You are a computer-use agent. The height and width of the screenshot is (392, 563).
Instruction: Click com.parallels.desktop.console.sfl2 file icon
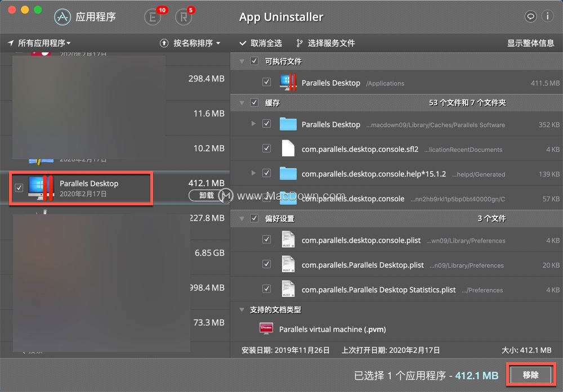click(x=288, y=148)
